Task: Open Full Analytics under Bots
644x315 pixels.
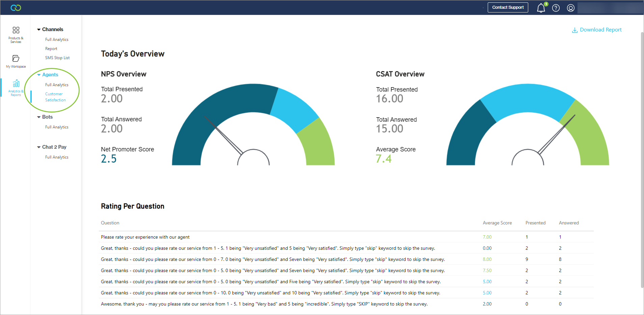Action: pyautogui.click(x=57, y=127)
